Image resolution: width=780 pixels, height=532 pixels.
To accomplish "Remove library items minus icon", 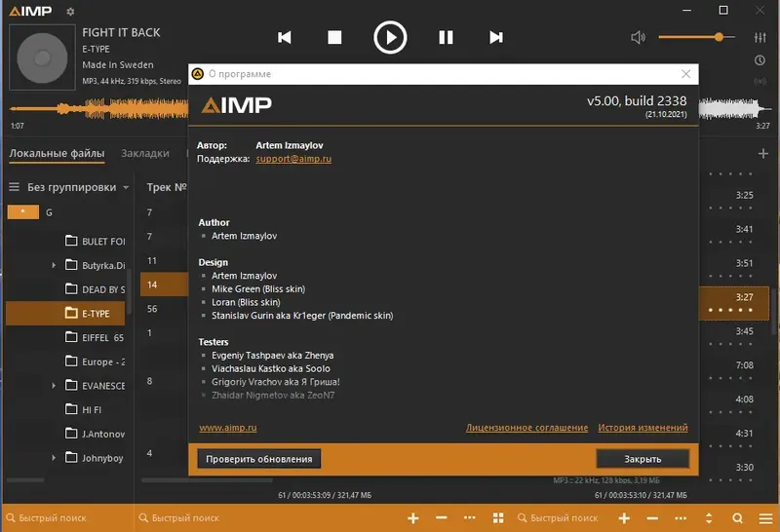I will click(x=442, y=518).
